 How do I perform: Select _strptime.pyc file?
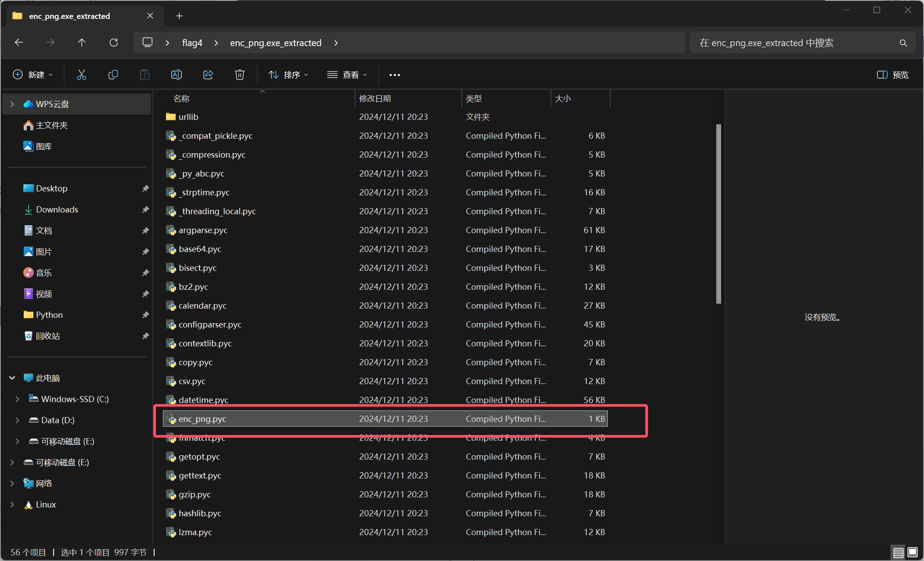[386, 192]
